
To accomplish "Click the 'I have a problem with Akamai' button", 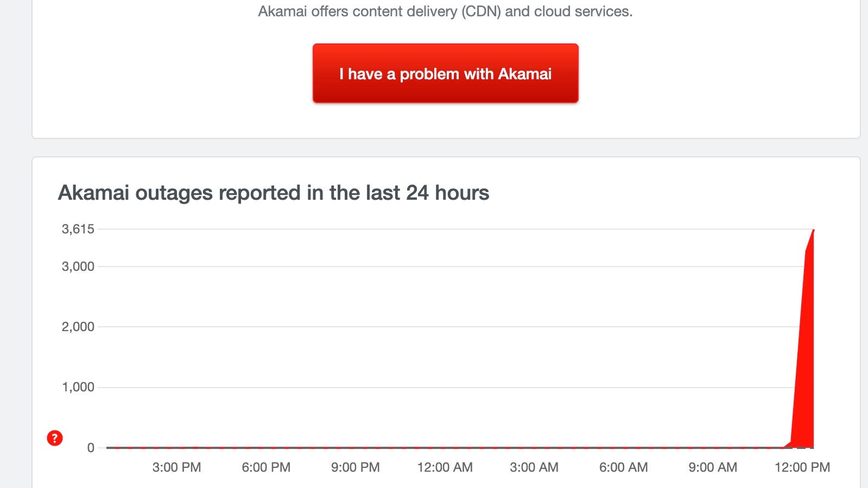I will (x=445, y=74).
